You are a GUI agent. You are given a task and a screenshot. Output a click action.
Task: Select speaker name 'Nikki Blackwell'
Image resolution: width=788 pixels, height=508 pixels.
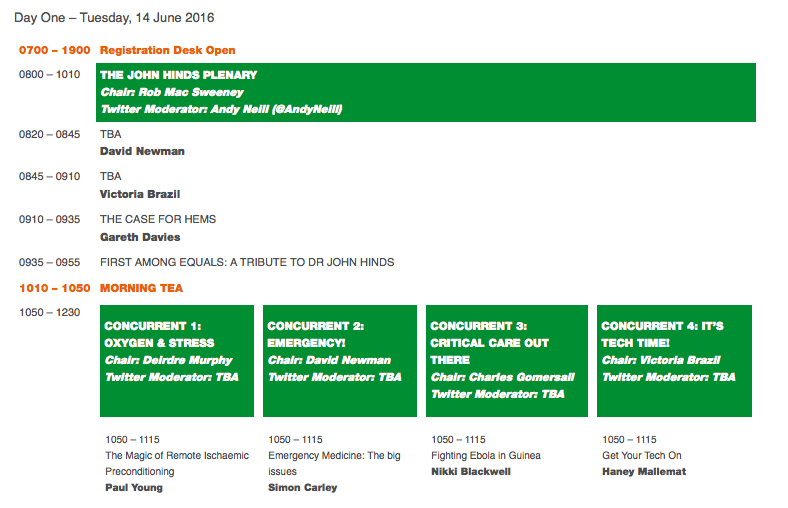coord(471,471)
